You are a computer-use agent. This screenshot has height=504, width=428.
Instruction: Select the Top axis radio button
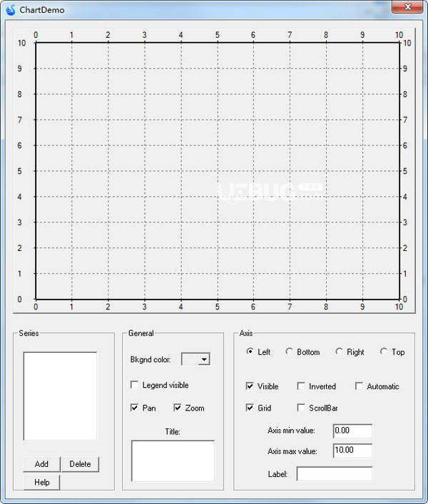coord(383,351)
